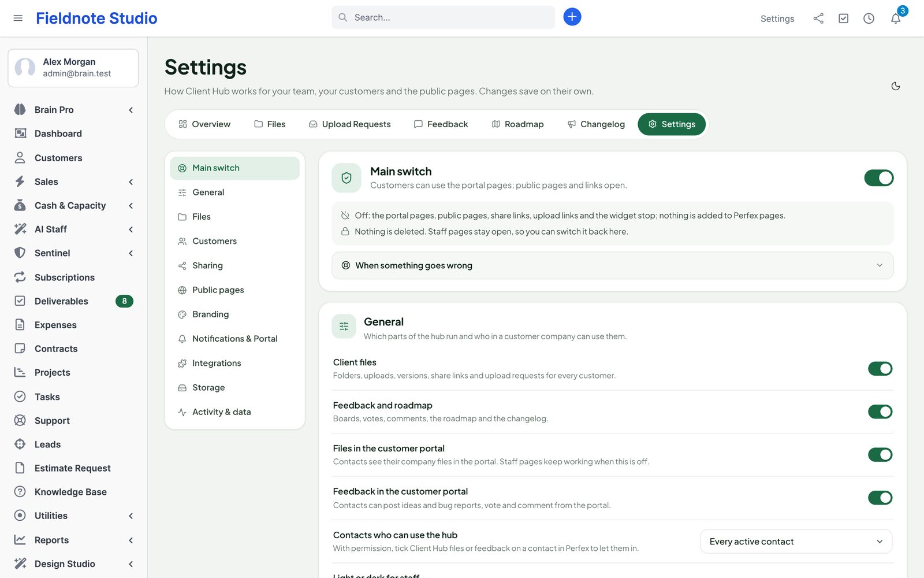
Task: Toggle Feedback and roadmap switch
Action: coord(880,412)
